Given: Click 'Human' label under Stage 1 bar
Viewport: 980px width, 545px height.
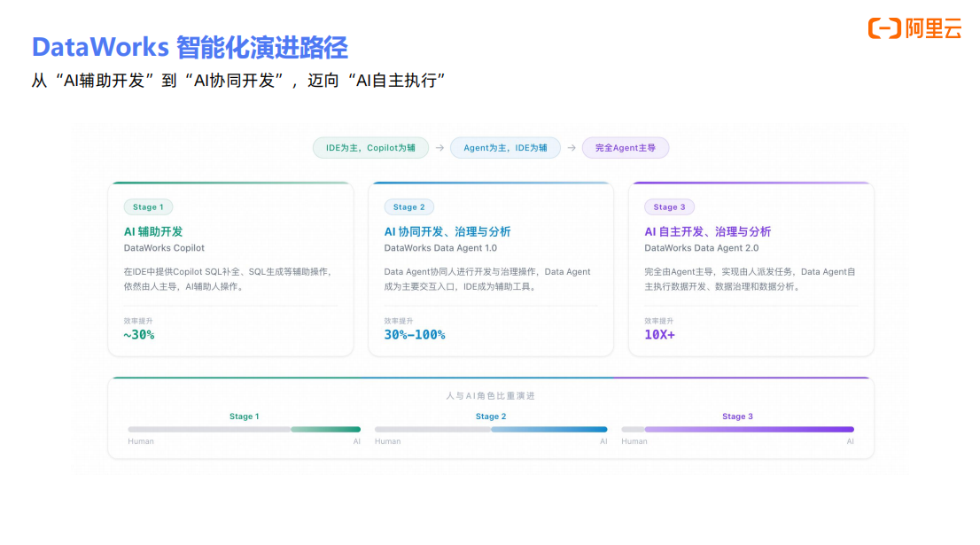Looking at the screenshot, I should tap(141, 441).
